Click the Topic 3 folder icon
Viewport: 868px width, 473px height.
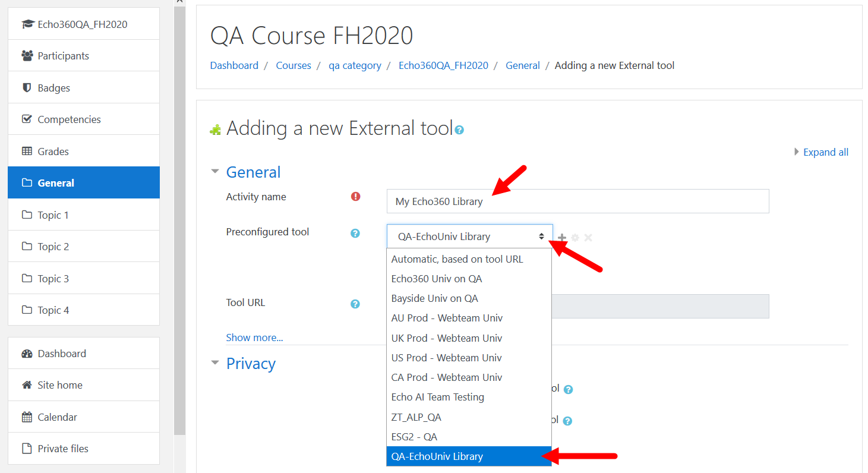(x=27, y=278)
